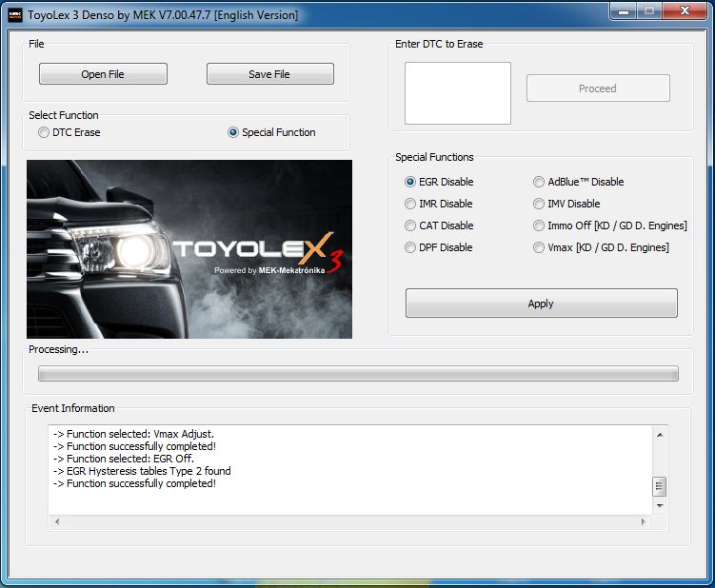Click the Apply button
715x588 pixels.
coord(541,304)
